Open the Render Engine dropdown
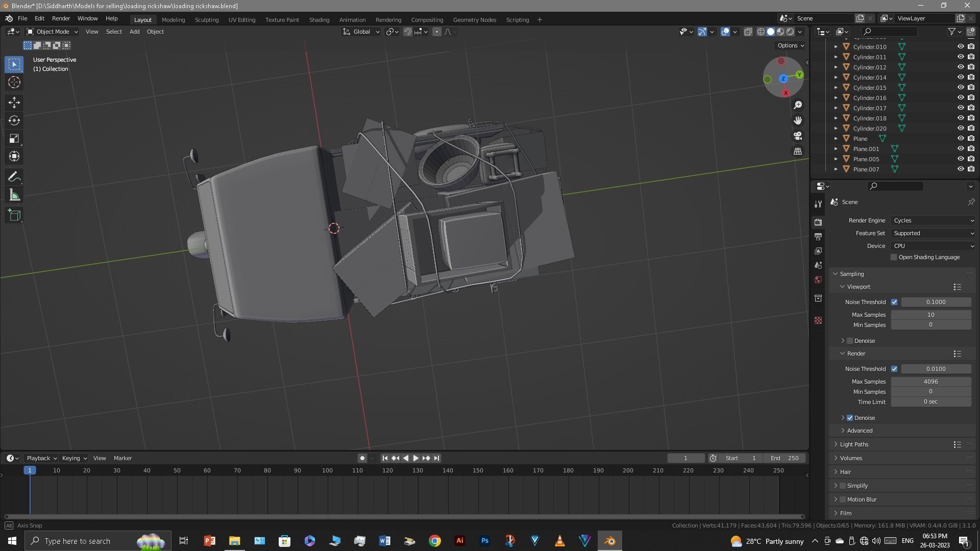Image resolution: width=980 pixels, height=551 pixels. (x=933, y=220)
